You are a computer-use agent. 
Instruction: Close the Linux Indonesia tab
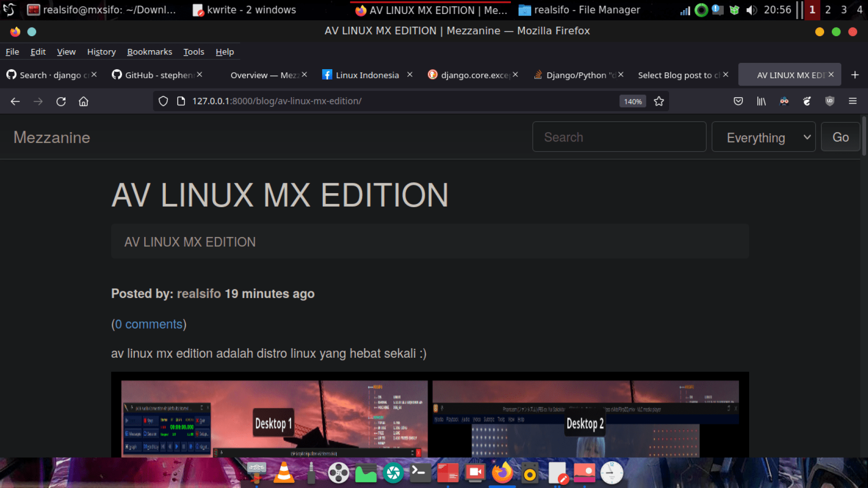(x=410, y=75)
